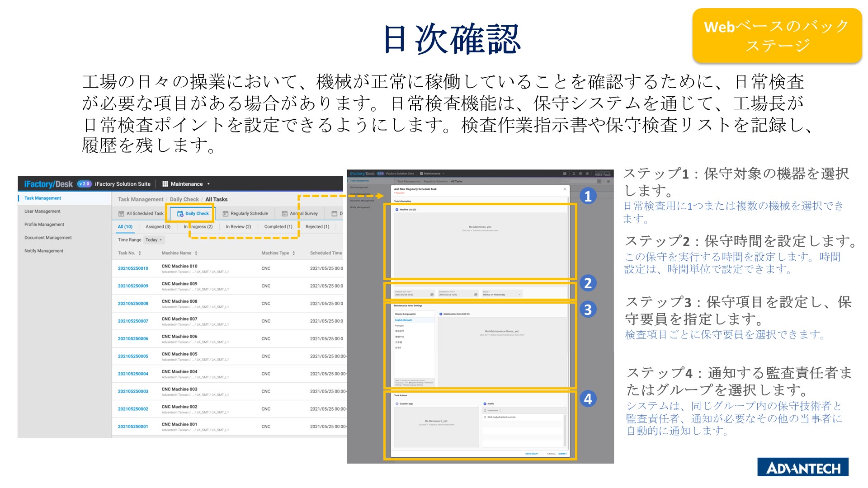The height and width of the screenshot is (488, 868).
Task: Click the Schedule Start Time field
Action: coord(414,294)
